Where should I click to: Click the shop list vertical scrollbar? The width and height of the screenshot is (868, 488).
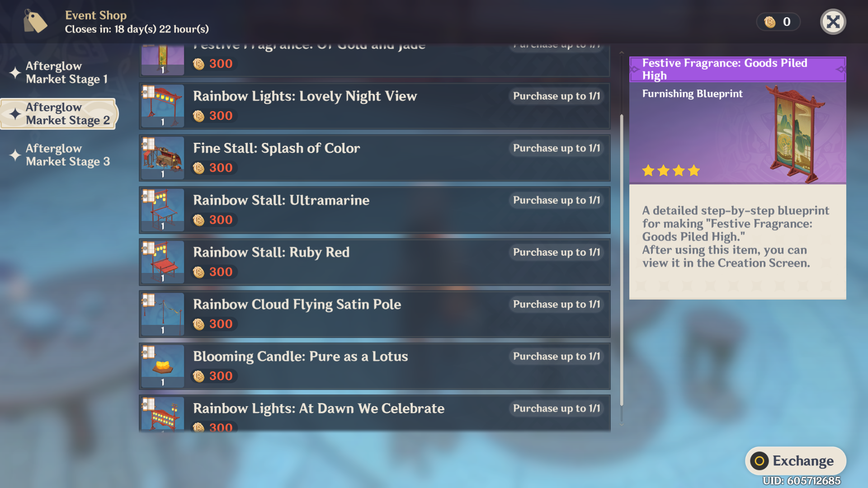pyautogui.click(x=622, y=260)
